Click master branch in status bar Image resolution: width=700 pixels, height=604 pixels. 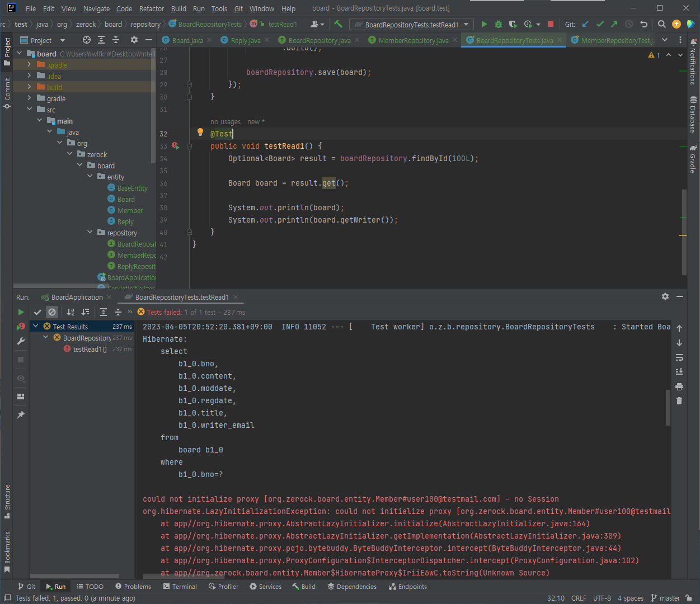point(665,598)
